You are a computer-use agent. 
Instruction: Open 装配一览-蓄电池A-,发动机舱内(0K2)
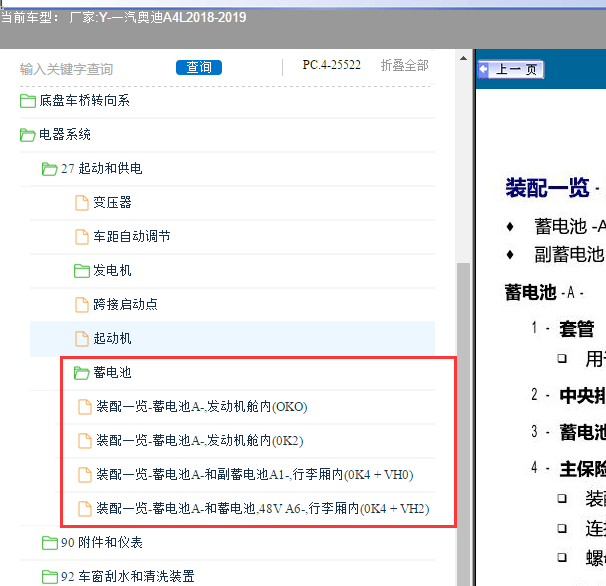[x=200, y=441]
